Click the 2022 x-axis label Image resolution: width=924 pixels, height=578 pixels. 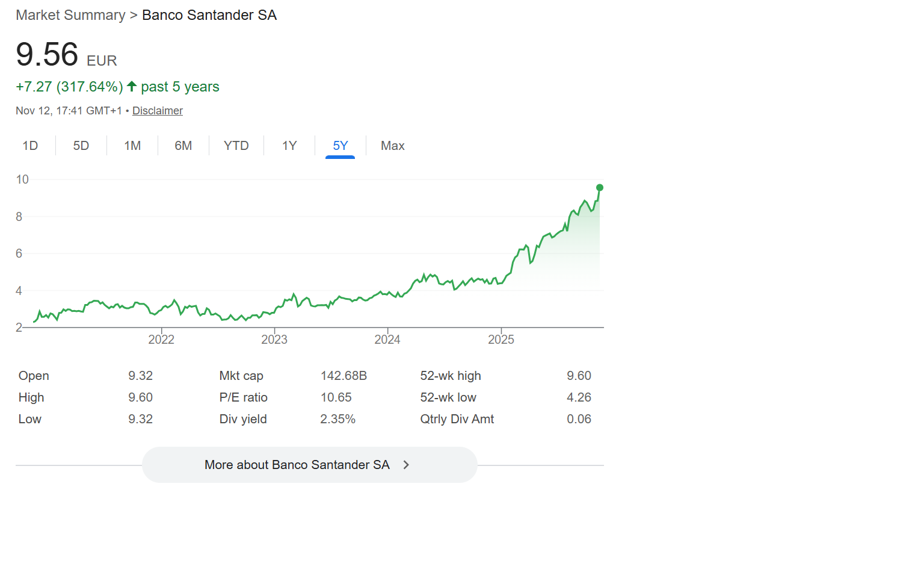click(x=161, y=340)
